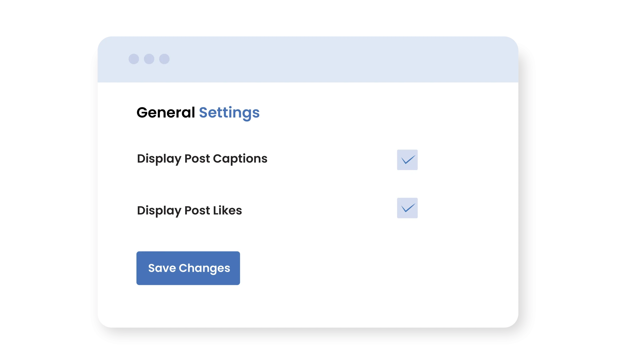This screenshot has height=364, width=635.
Task: Click the word "Save" on the blue button
Action: (162, 268)
